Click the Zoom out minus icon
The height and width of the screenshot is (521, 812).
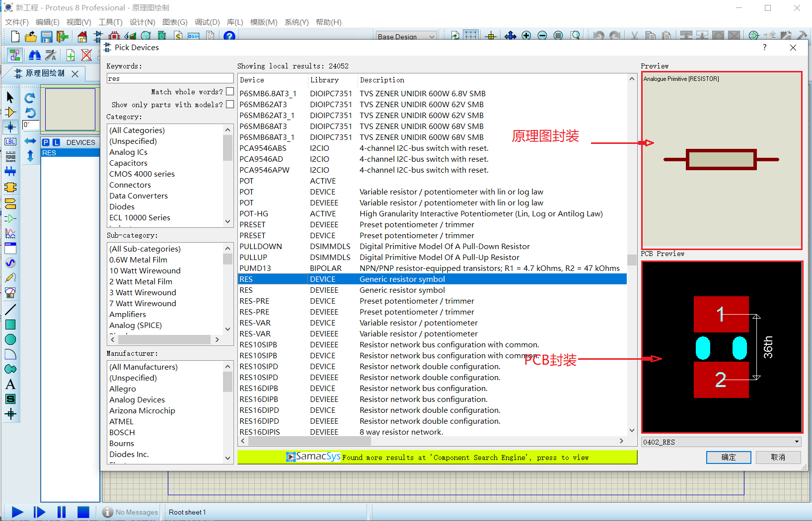click(542, 35)
